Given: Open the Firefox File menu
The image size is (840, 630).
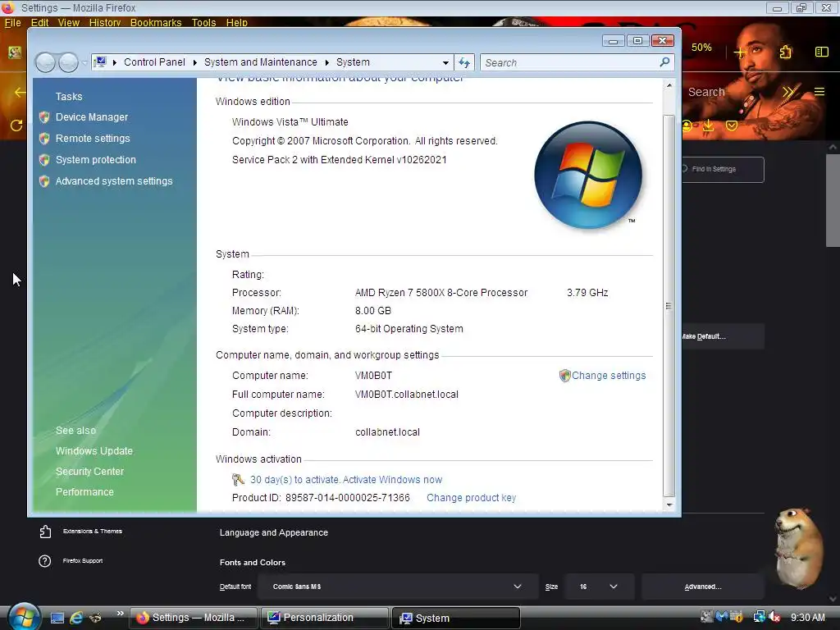Looking at the screenshot, I should tap(13, 22).
